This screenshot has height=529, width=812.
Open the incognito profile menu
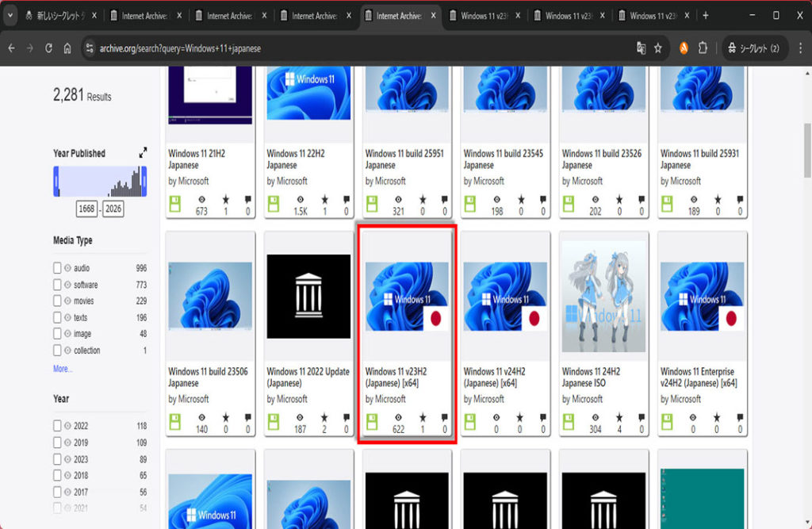point(753,48)
